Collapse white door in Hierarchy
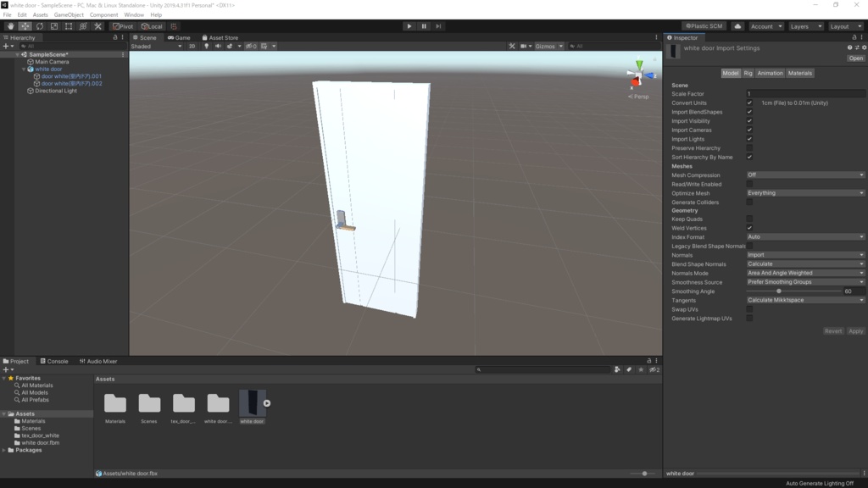 tap(24, 69)
